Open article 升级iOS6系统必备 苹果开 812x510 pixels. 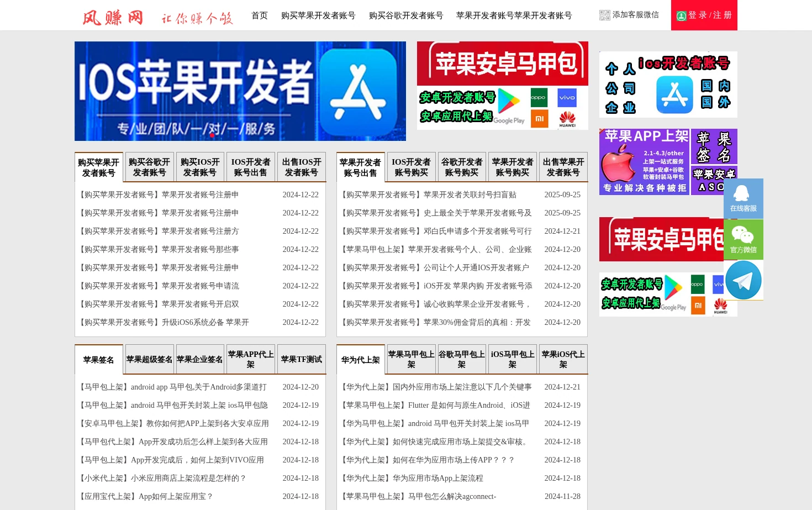pos(205,322)
